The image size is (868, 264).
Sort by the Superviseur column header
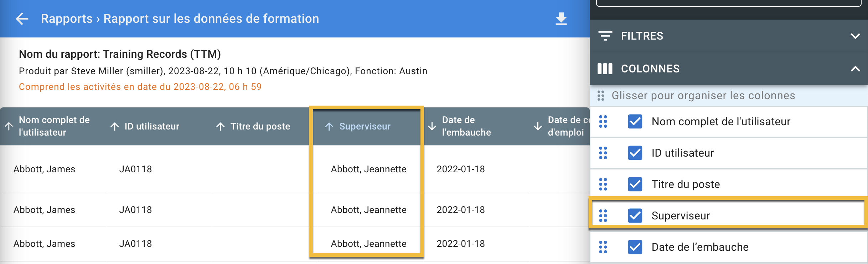coord(365,126)
